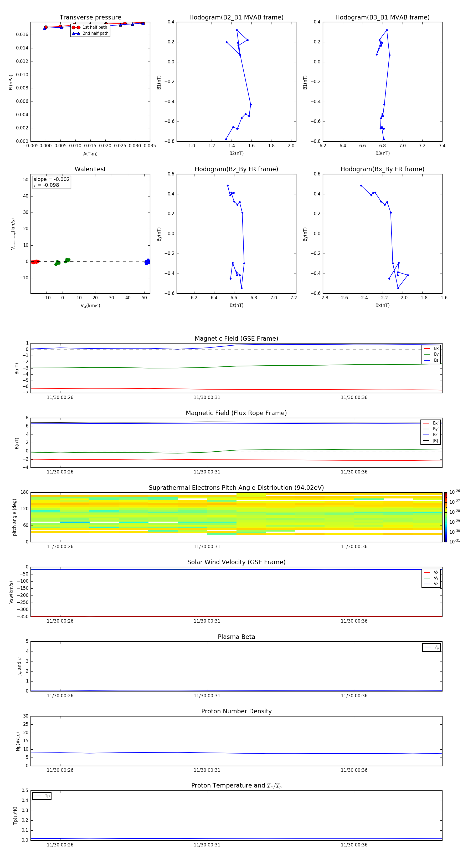Select the |B| entry in flux rope legend
This screenshot has width=473, height=868.
[431, 441]
